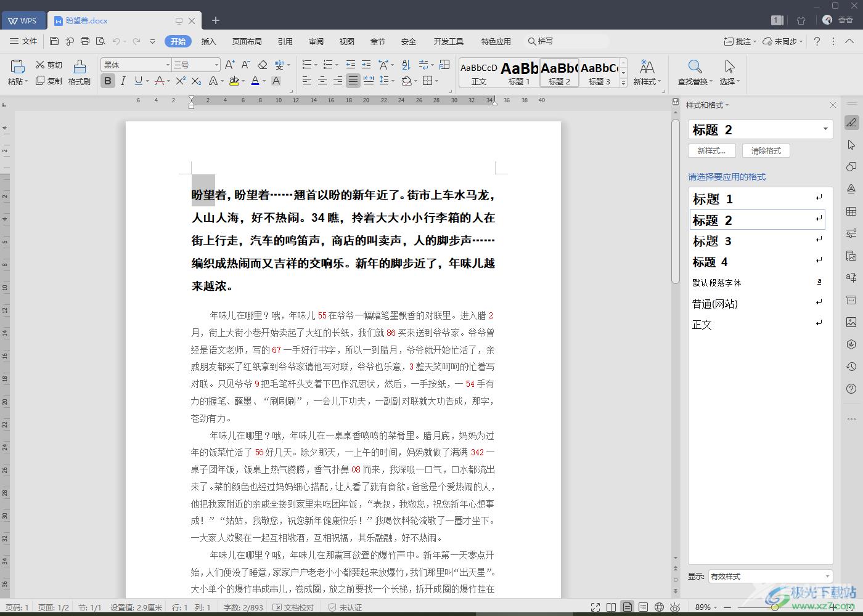
Task: Align paragraph to the left
Action: pyautogui.click(x=307, y=81)
